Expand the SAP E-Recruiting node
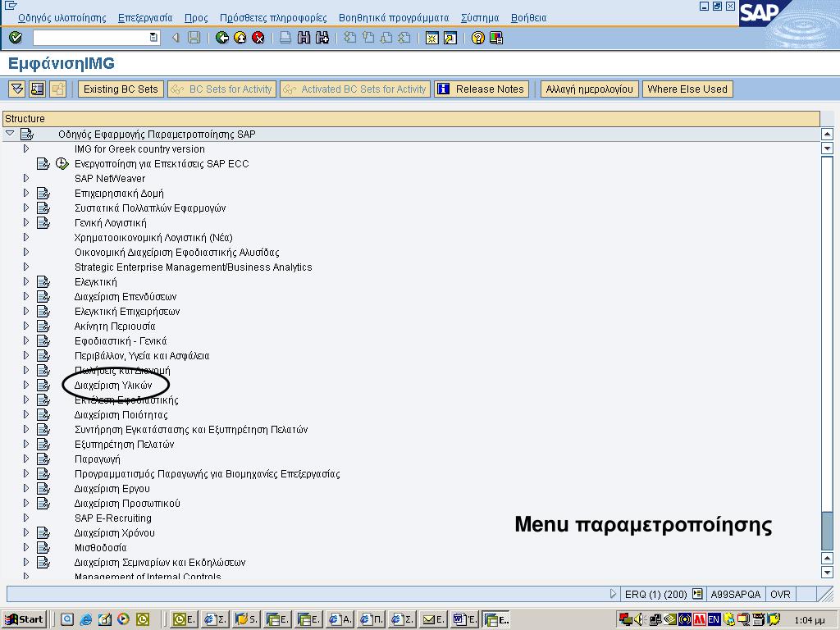Image resolution: width=840 pixels, height=630 pixels. [x=25, y=518]
